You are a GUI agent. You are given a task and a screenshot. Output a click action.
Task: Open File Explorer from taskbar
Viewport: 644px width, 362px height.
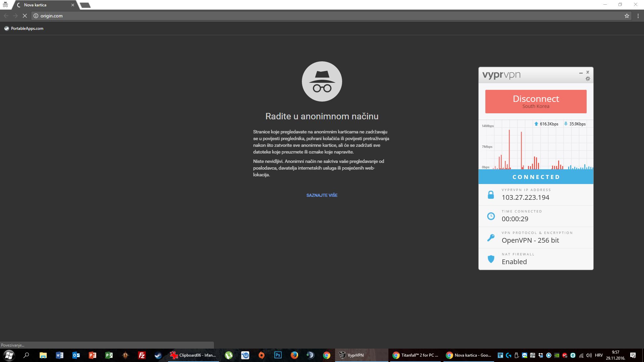coord(43,355)
